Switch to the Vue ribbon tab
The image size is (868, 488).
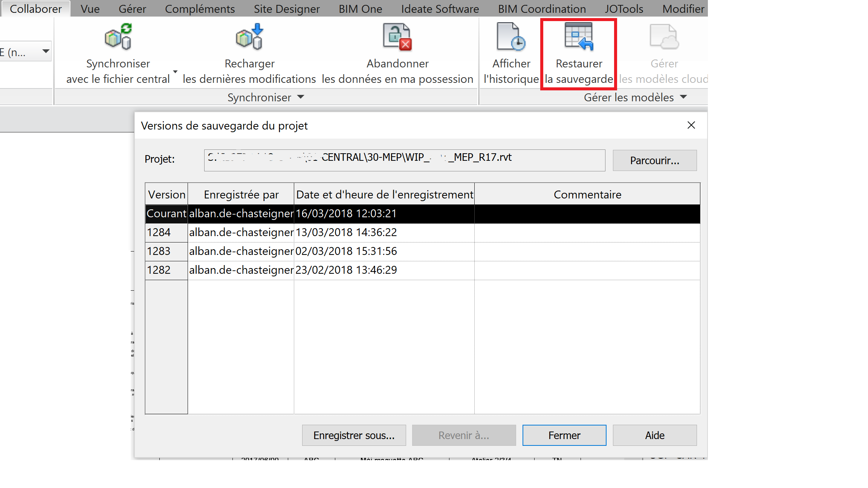click(90, 9)
